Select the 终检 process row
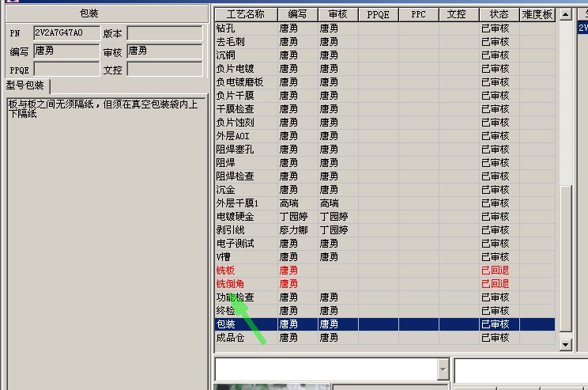588x390 pixels. coord(385,311)
